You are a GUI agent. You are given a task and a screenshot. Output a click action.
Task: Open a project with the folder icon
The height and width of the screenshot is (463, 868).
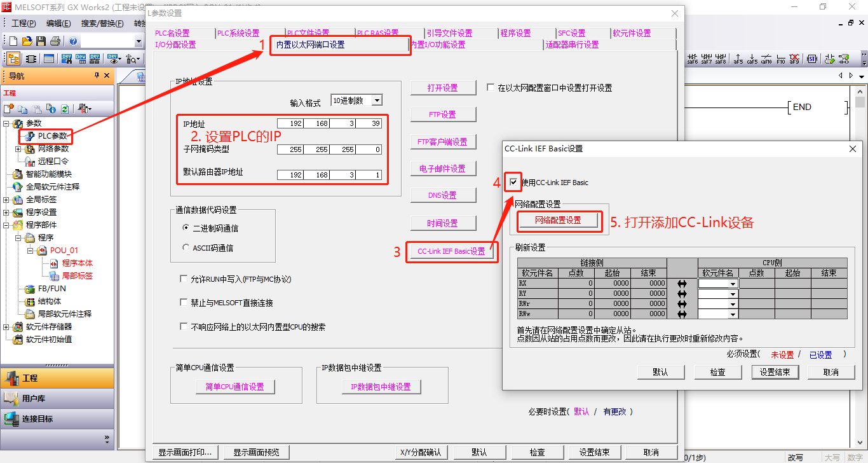[x=27, y=41]
